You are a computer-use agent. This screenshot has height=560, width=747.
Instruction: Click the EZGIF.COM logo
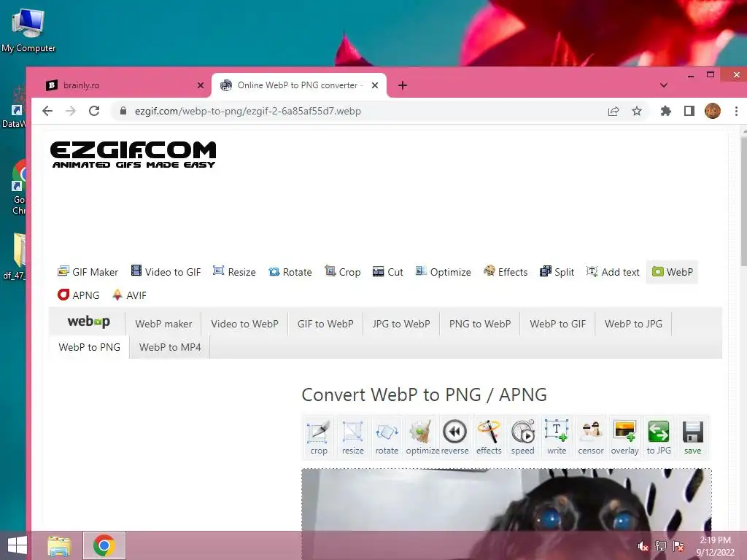click(x=133, y=155)
